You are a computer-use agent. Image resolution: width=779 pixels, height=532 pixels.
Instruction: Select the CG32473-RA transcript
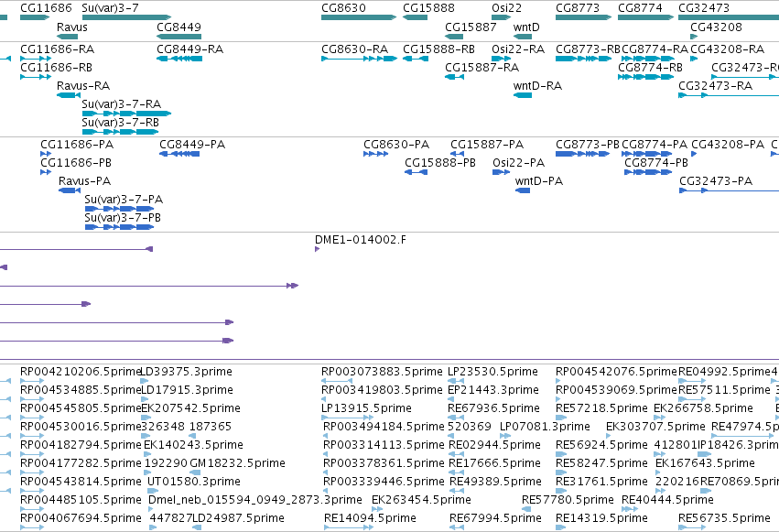[729, 95]
